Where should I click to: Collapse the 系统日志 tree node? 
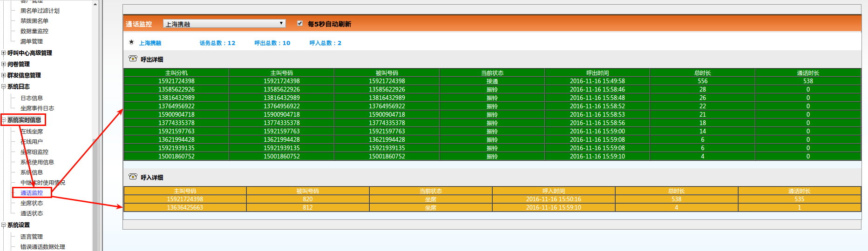[4, 86]
